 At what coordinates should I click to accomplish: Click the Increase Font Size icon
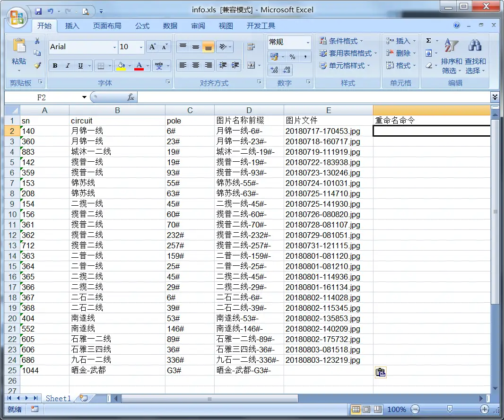coord(152,47)
